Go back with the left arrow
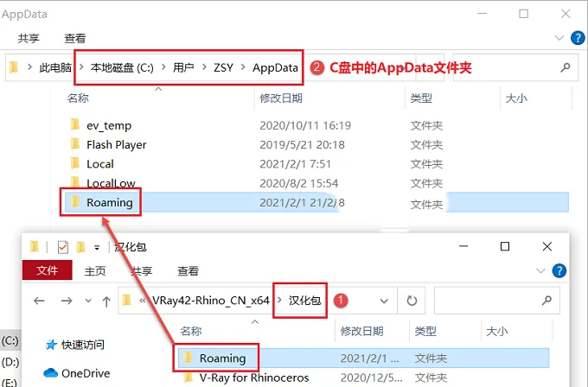 click(39, 301)
